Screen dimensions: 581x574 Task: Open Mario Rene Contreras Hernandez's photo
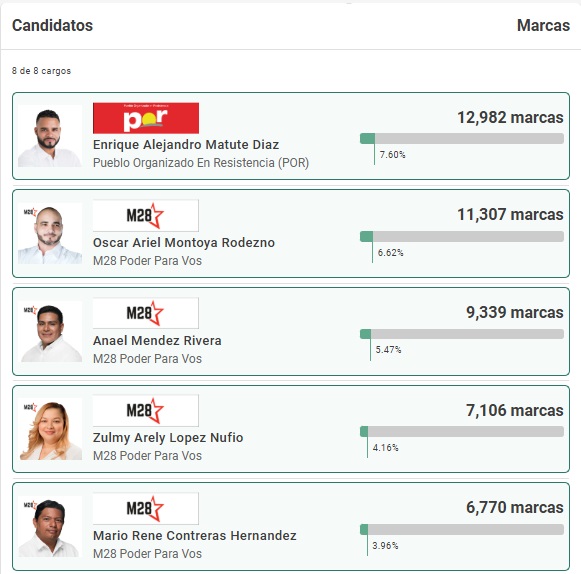pos(50,526)
